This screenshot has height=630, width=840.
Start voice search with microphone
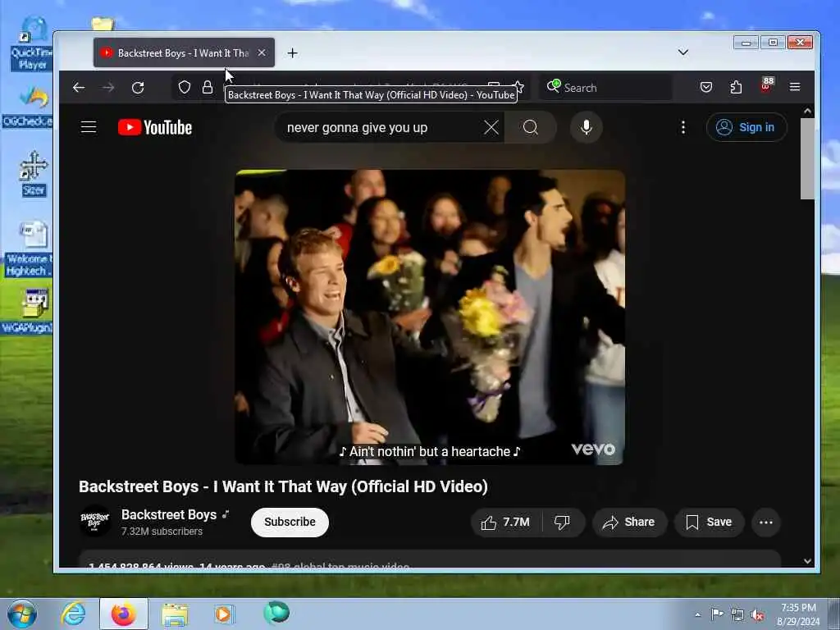click(x=586, y=127)
